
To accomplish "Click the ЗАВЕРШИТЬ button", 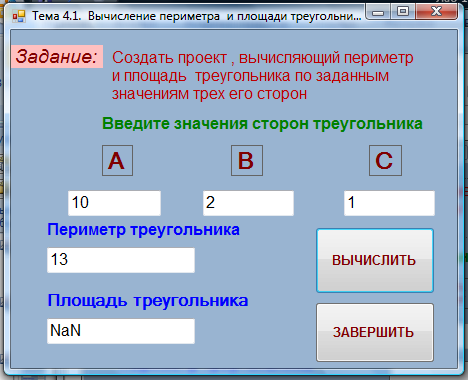I will pos(375,332).
